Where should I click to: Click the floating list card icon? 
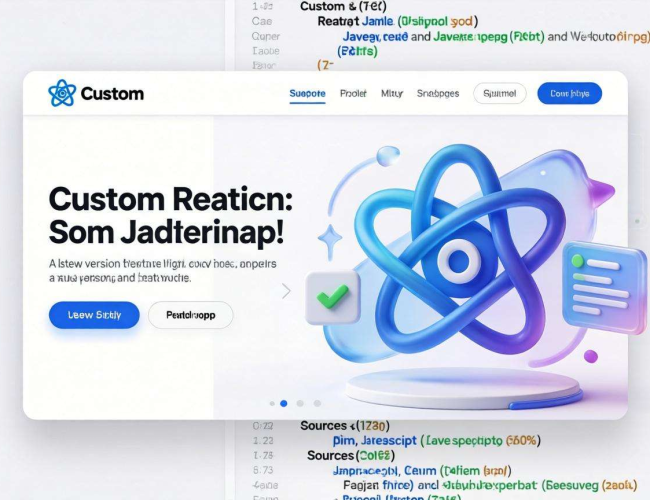[603, 287]
